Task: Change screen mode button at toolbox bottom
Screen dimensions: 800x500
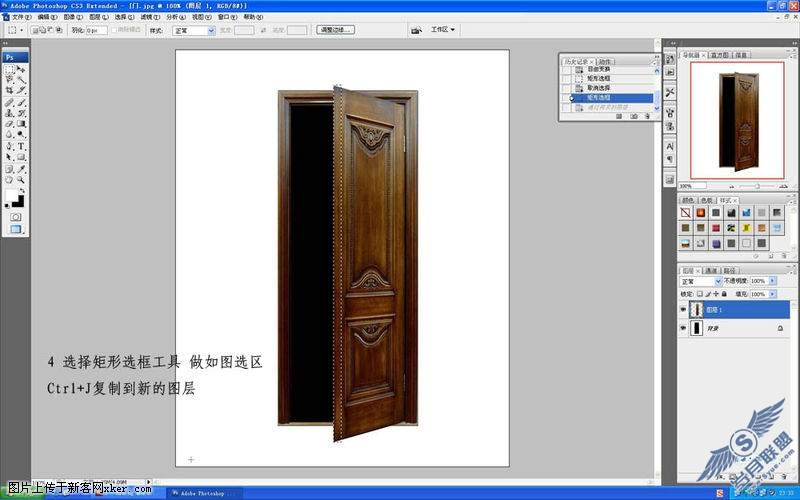Action: point(16,230)
